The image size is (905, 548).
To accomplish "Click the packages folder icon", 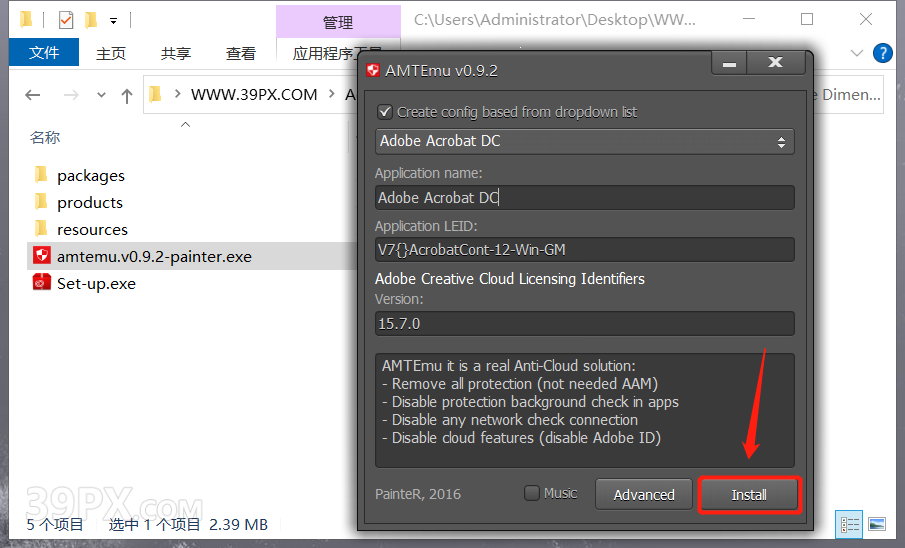I will pyautogui.click(x=41, y=174).
